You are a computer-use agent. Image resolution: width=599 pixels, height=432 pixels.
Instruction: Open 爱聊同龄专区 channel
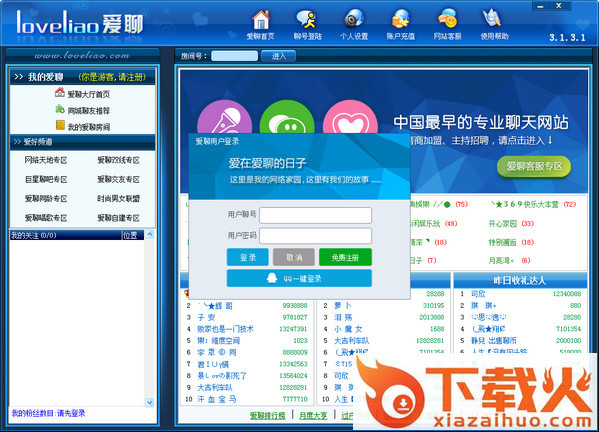coord(46,199)
